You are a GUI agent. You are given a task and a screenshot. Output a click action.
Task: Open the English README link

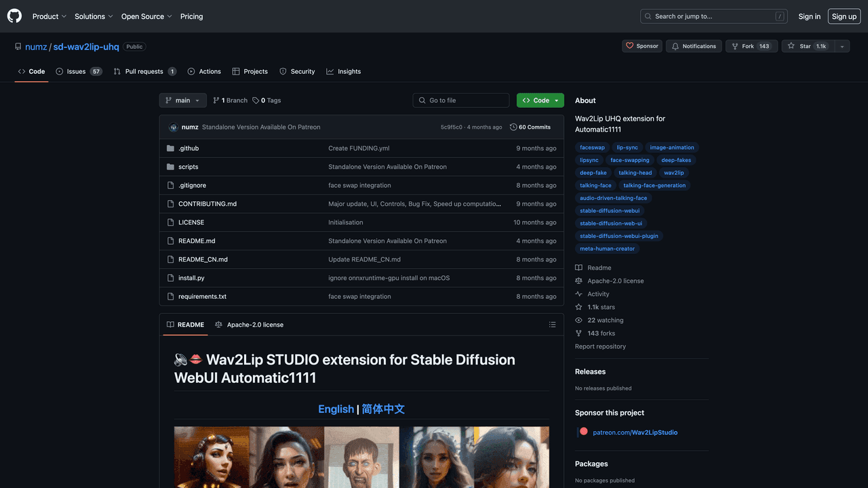pyautogui.click(x=336, y=409)
